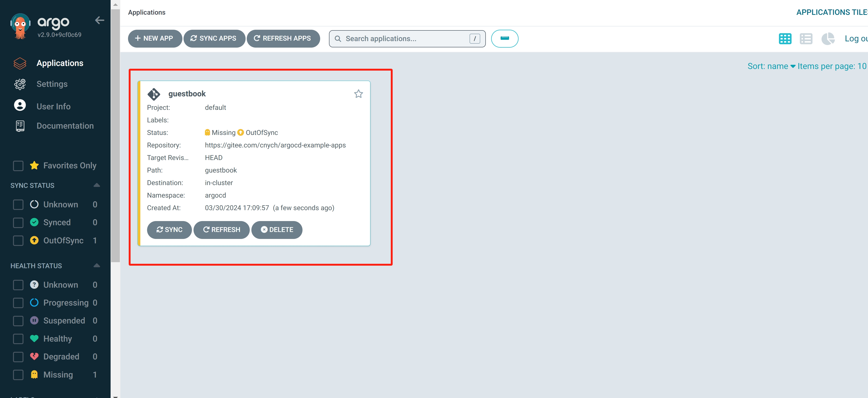The height and width of the screenshot is (398, 868).
Task: Click the sidebar OutOfSync yellow arrow icon
Action: point(34,240)
